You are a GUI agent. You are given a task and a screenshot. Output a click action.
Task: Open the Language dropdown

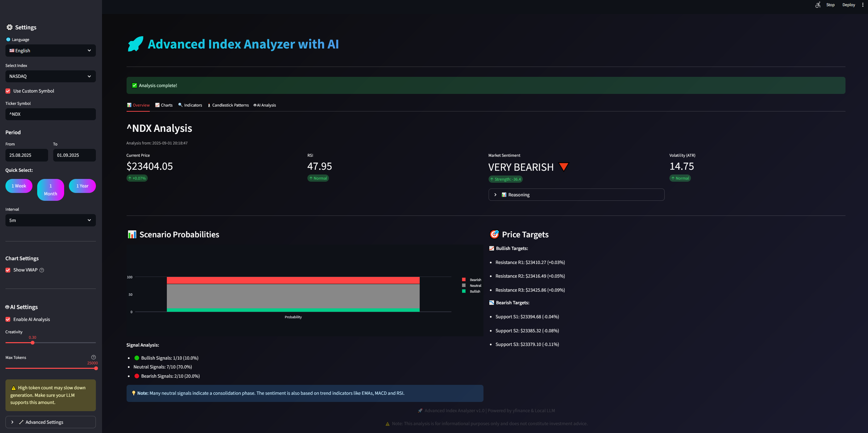[x=50, y=51]
